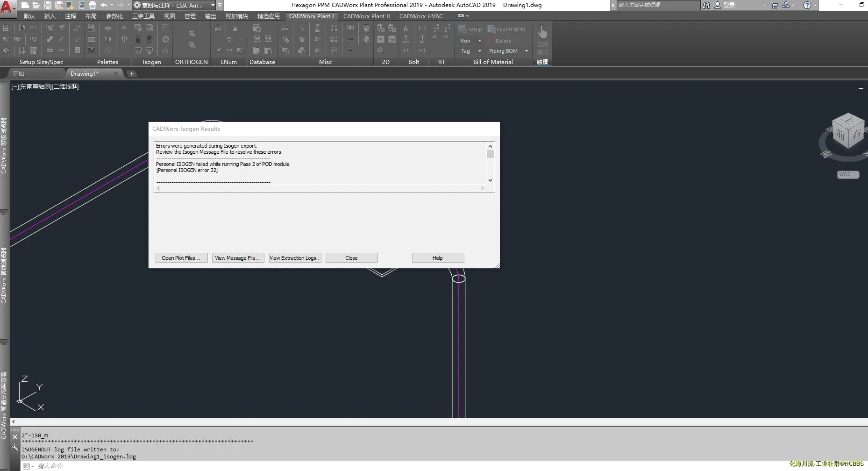This screenshot has height=471, width=868.
Task: Click the plus icon in LNum panel
Action: 229,39
